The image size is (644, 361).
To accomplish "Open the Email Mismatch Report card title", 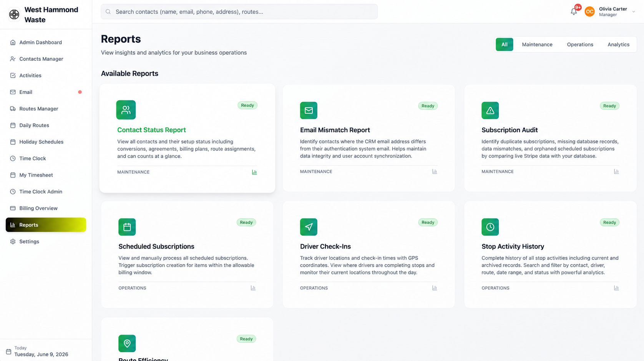I will click(335, 130).
